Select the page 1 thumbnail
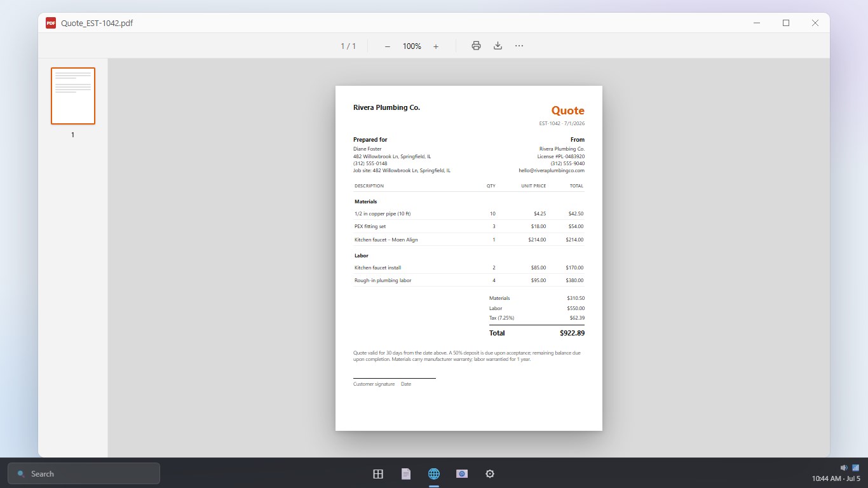Image resolution: width=868 pixels, height=488 pixels. [73, 96]
